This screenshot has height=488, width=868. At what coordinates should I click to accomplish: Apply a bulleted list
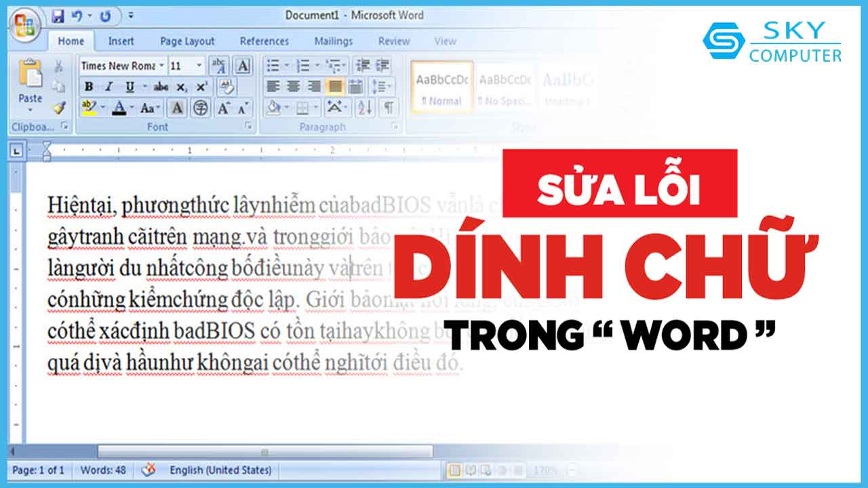click(x=273, y=66)
